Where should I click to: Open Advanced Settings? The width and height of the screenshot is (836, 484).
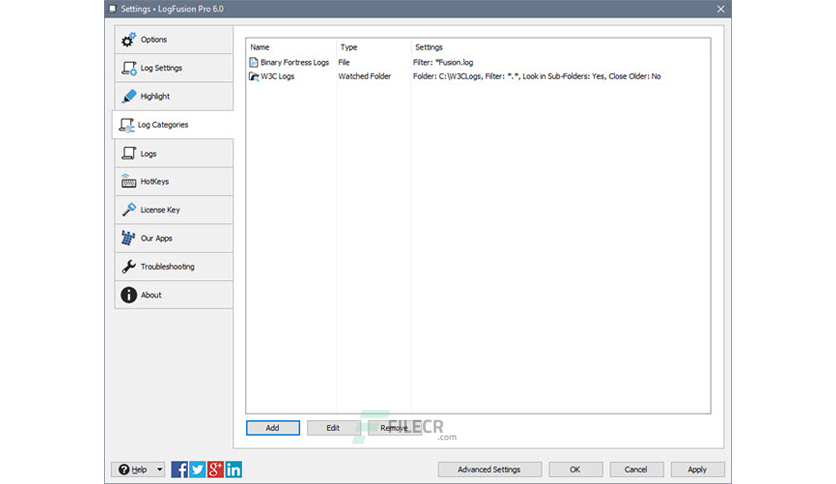(489, 469)
